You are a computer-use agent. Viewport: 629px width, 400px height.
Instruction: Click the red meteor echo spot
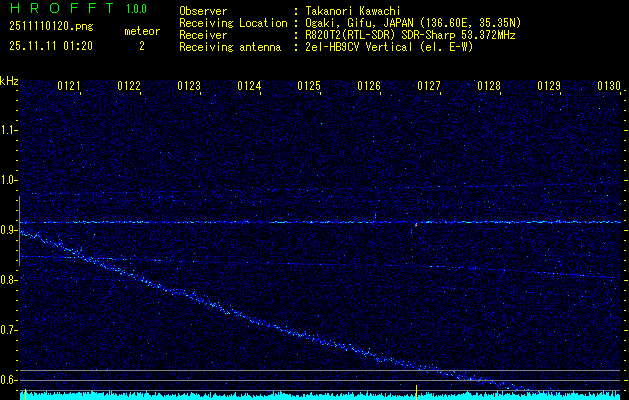point(414,225)
